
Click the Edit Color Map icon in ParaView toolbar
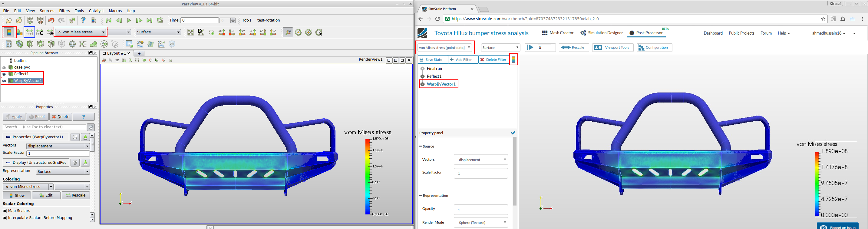(19, 32)
